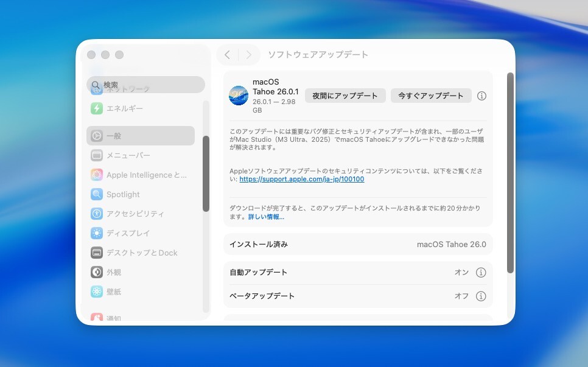This screenshot has height=367, width=588.
Task: Click the Accessibility (アクセシビリティ) icon
Action: click(97, 214)
